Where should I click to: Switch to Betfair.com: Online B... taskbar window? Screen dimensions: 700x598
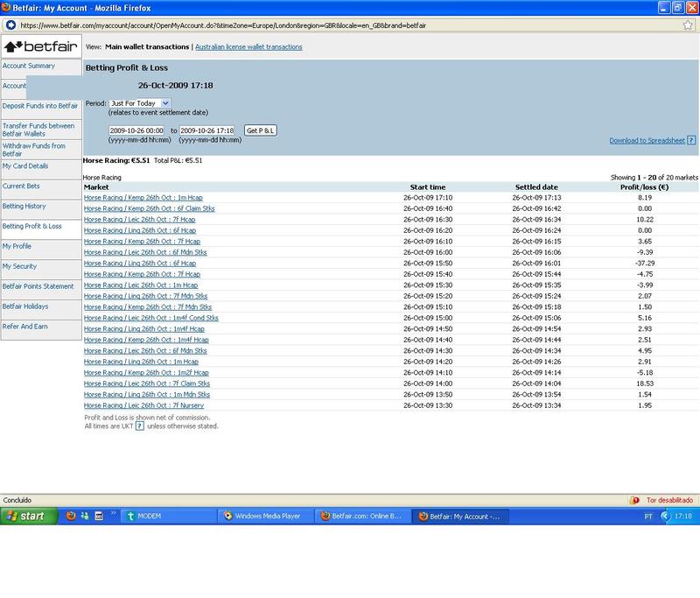coord(362,517)
